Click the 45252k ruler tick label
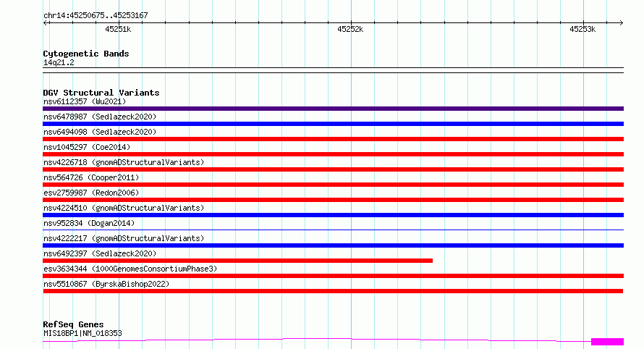Image resolution: width=644 pixels, height=349 pixels. pyautogui.click(x=350, y=29)
